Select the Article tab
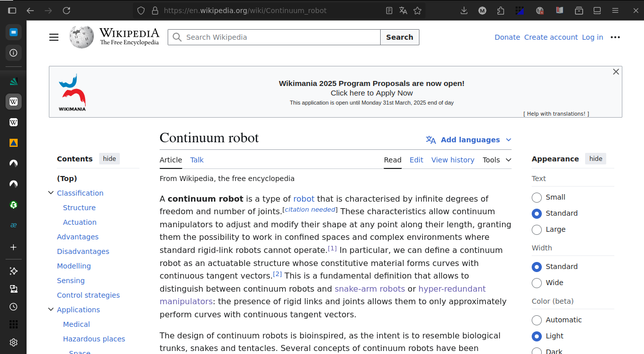This screenshot has height=354, width=644. (171, 160)
